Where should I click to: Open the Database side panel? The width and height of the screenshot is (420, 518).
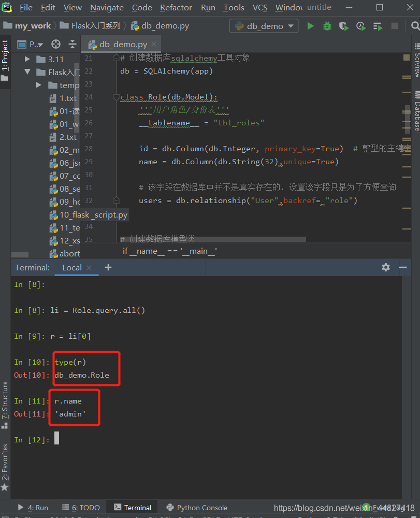click(417, 111)
